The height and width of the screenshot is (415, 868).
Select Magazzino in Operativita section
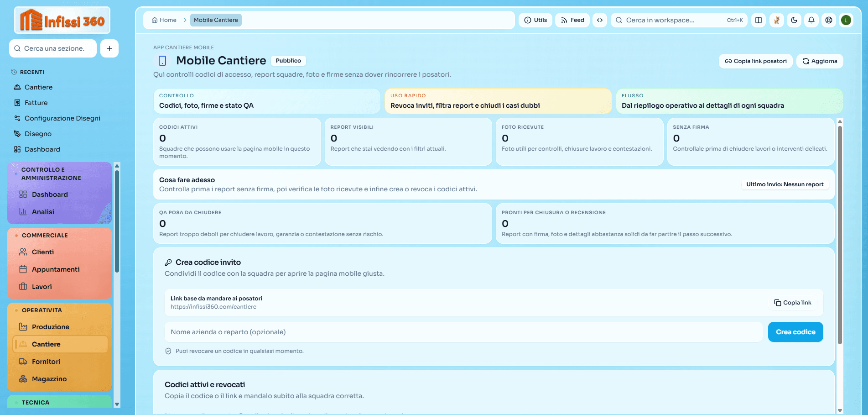(49, 379)
